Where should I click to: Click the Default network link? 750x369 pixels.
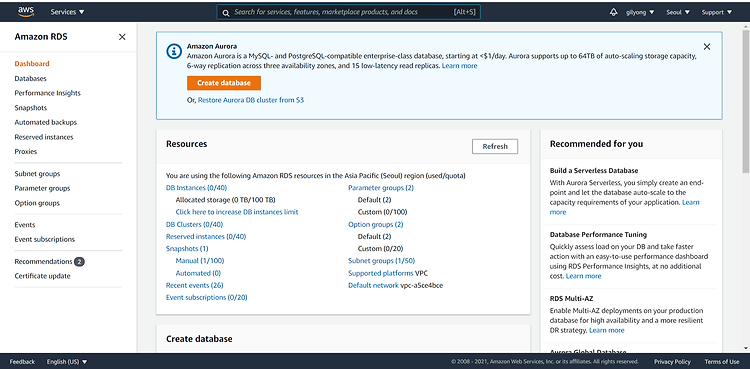(x=374, y=285)
